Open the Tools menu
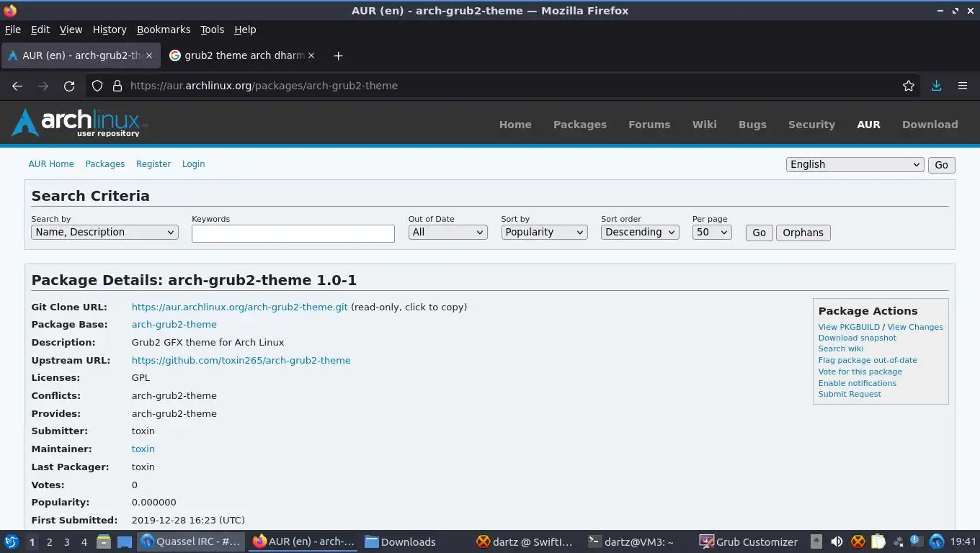 [212, 30]
